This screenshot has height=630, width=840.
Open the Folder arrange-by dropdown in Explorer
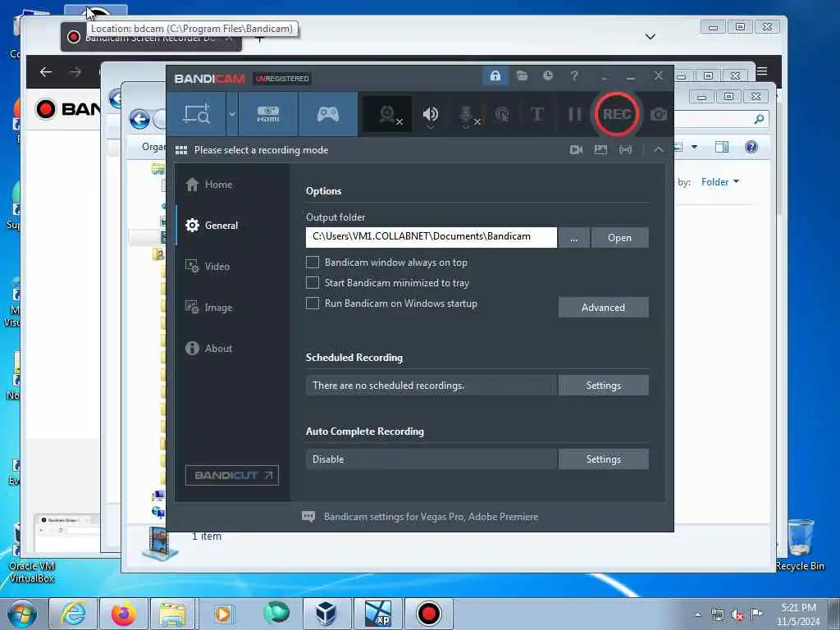click(720, 182)
